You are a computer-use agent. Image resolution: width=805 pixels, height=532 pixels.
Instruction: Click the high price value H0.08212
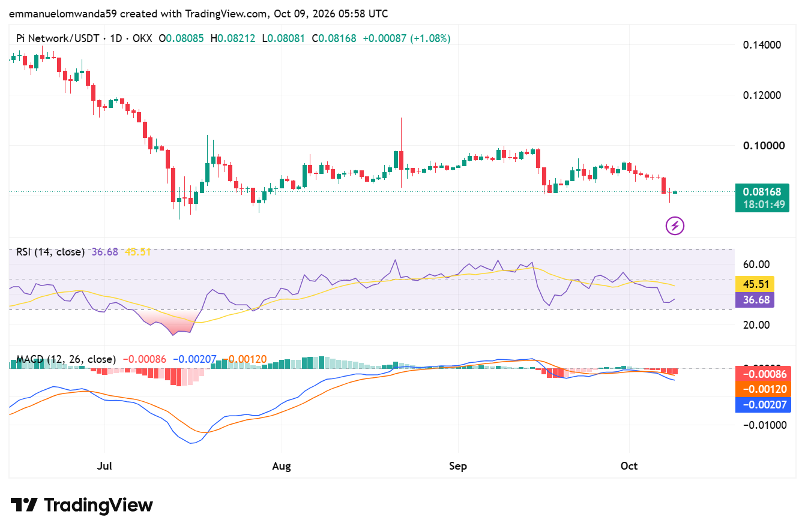232,38
